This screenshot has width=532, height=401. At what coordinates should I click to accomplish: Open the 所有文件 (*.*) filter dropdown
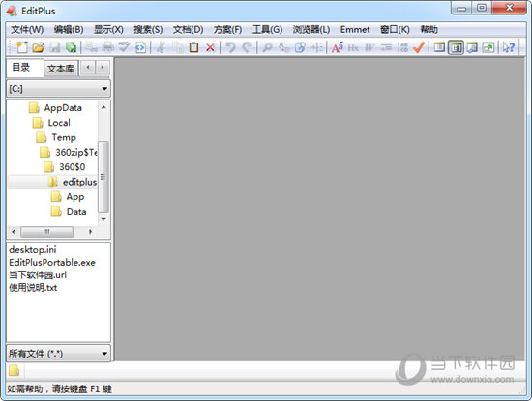point(58,354)
